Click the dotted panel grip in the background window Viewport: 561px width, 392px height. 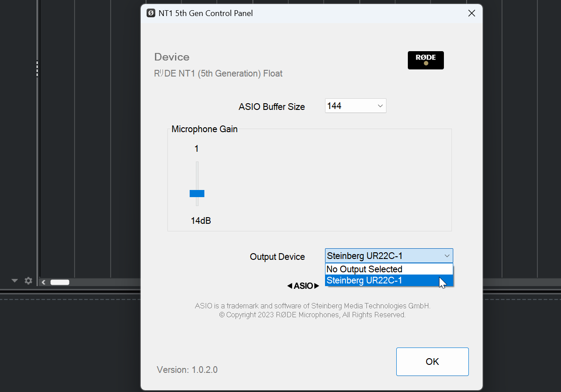click(37, 69)
